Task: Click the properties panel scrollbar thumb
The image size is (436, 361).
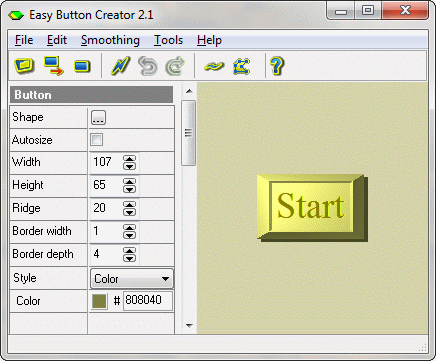Action: (x=189, y=133)
